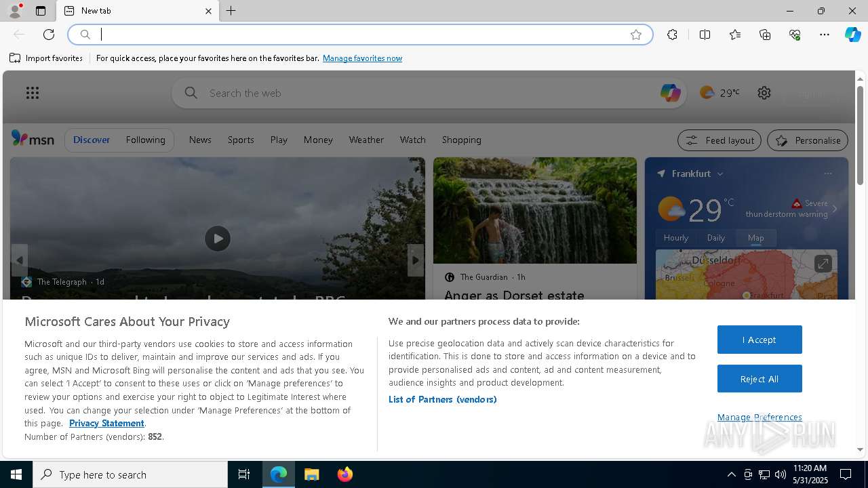868x488 pixels.
Task: Open the Weather section
Action: pyautogui.click(x=366, y=140)
